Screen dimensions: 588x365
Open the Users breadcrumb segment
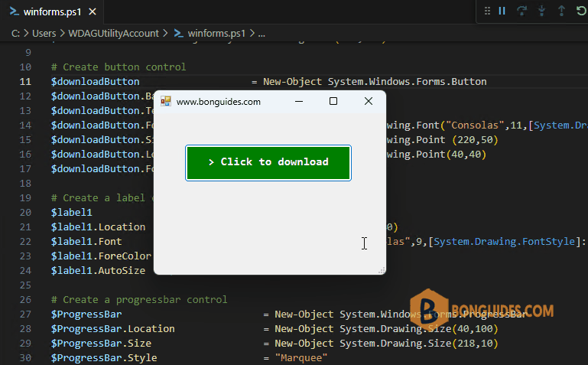[x=44, y=34]
